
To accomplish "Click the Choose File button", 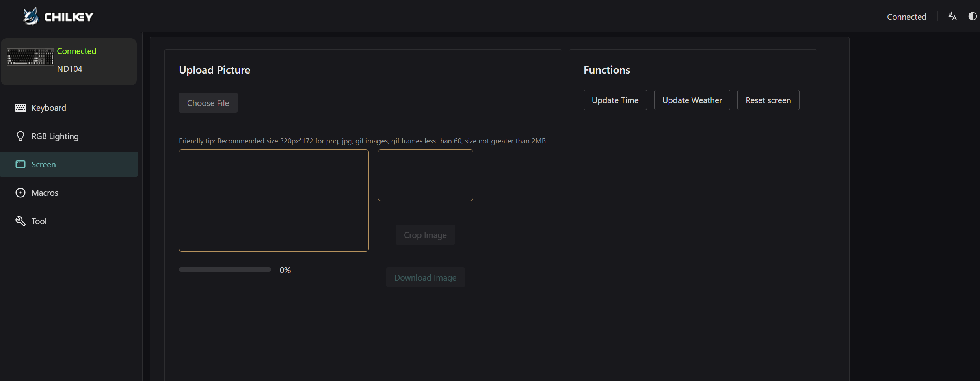I will (208, 103).
